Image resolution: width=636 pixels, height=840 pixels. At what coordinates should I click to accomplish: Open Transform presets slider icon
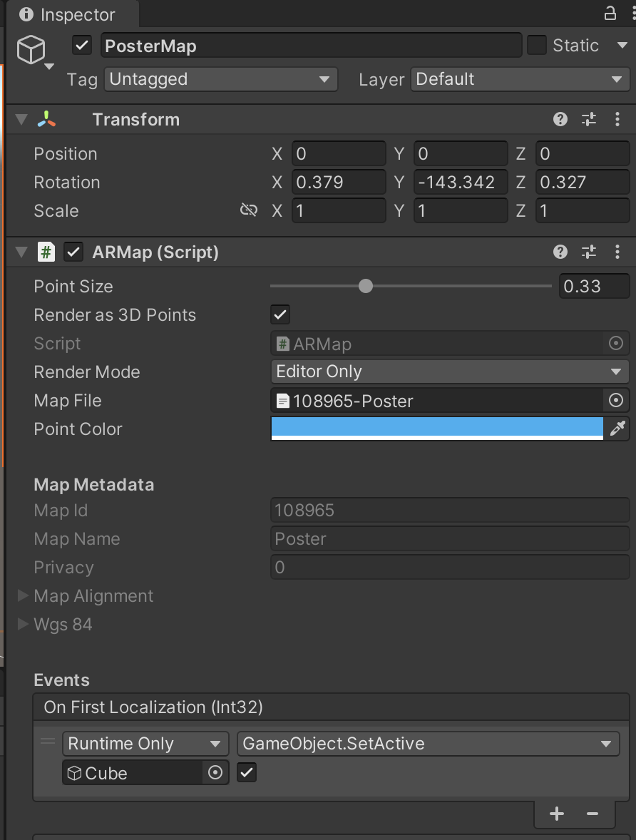coord(589,119)
